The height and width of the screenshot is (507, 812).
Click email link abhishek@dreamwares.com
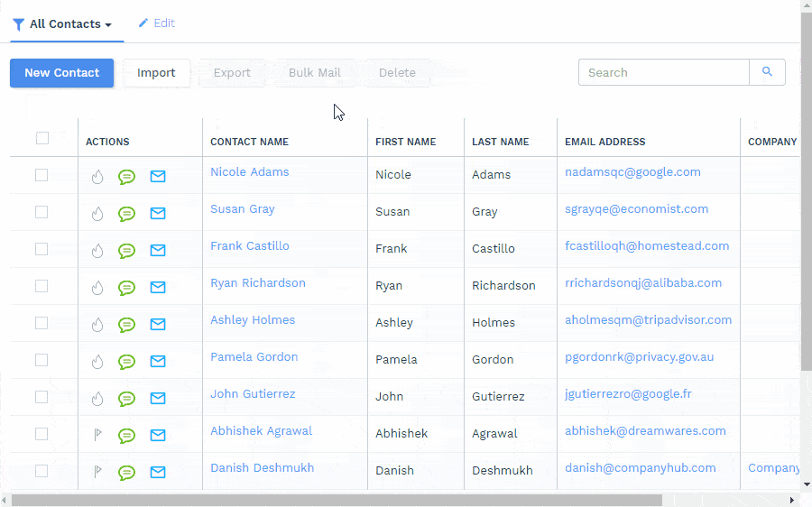tap(645, 431)
